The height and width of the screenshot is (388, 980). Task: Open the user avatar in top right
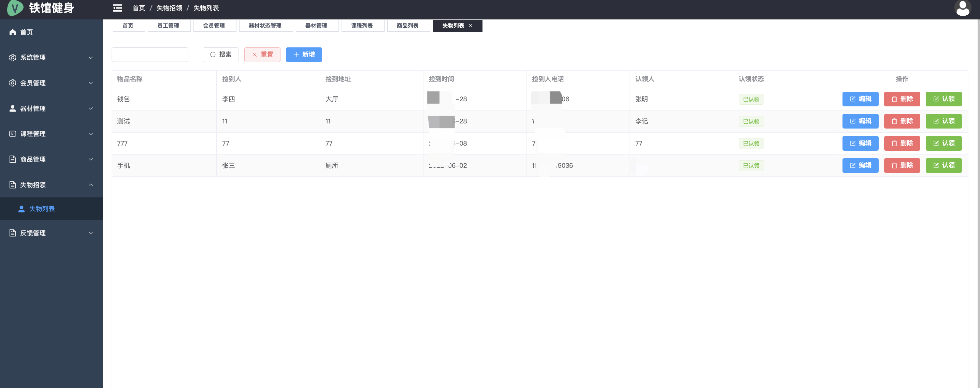point(963,8)
